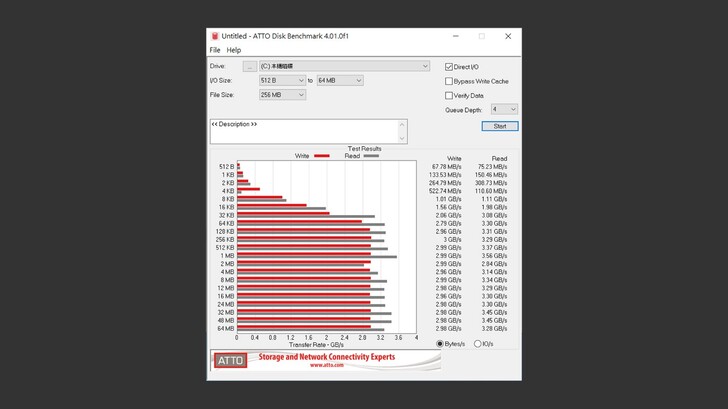Open the Help menu

[x=234, y=50]
